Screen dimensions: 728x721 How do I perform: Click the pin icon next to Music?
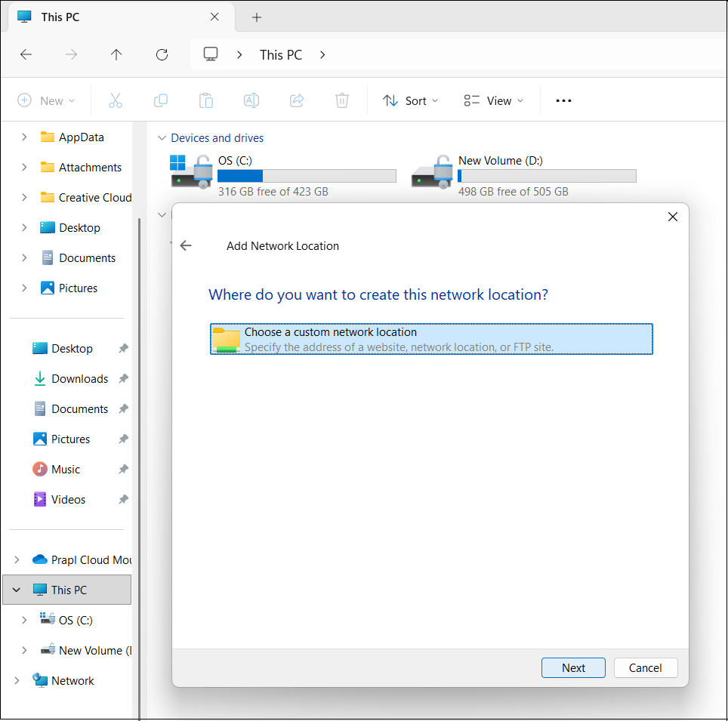(123, 469)
